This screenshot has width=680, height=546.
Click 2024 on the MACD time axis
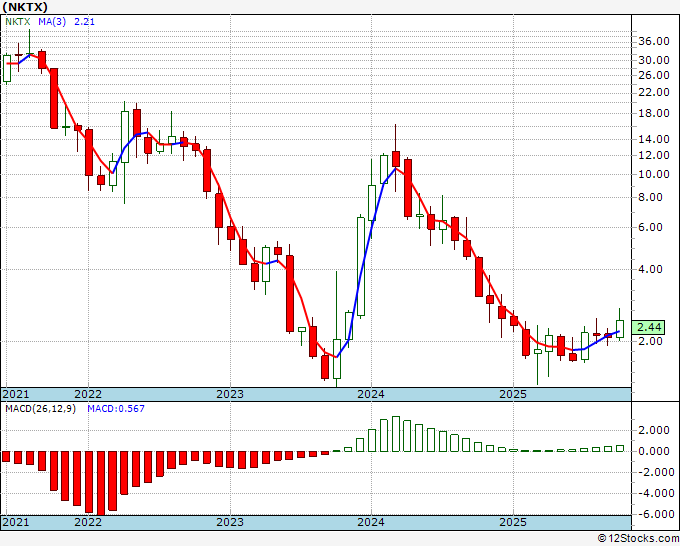click(371, 522)
